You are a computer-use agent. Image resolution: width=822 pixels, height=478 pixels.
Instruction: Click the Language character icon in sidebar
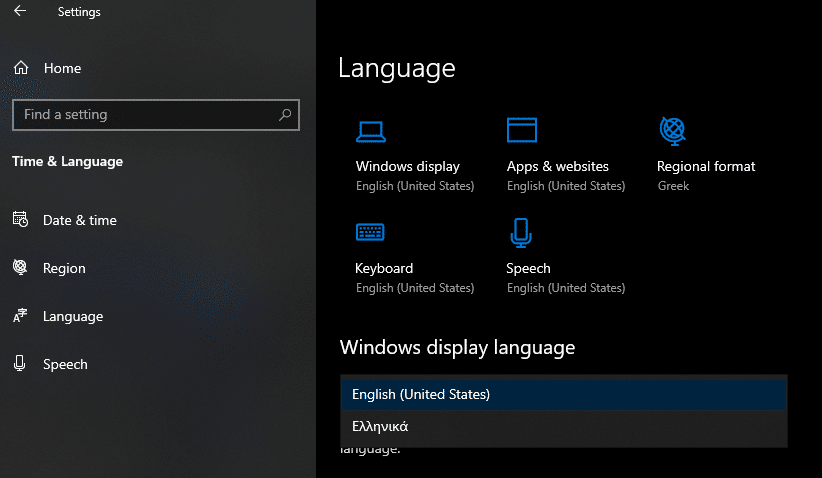[x=20, y=316]
